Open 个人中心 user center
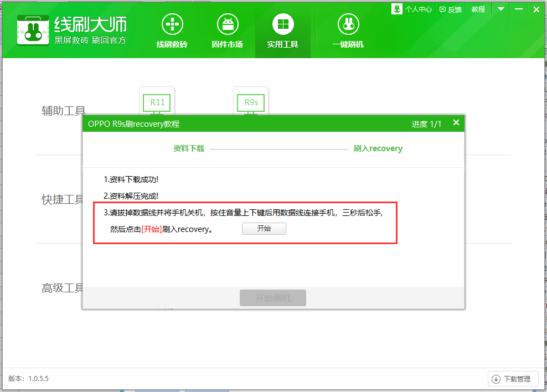 (412, 9)
